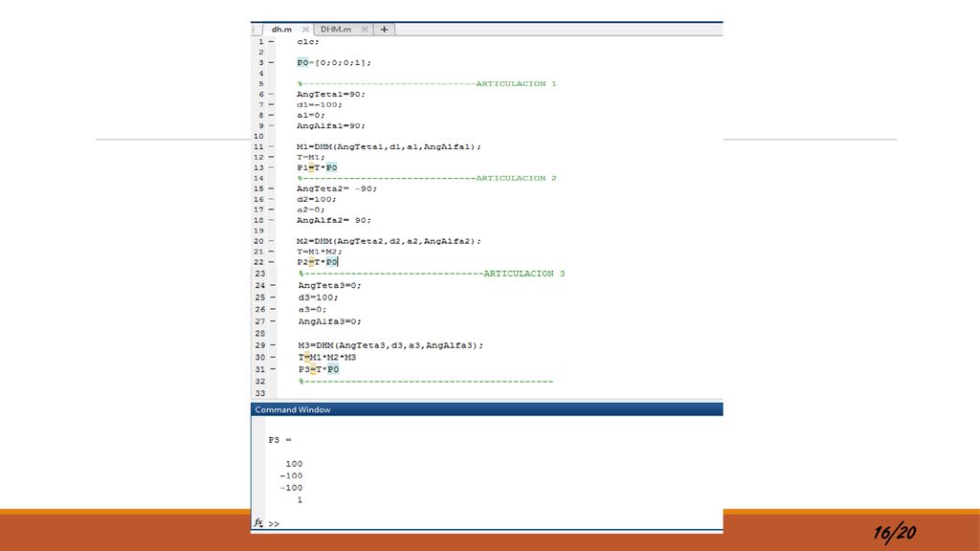Click the last output value 1
Viewport: 980px width, 551px height.
300,500
